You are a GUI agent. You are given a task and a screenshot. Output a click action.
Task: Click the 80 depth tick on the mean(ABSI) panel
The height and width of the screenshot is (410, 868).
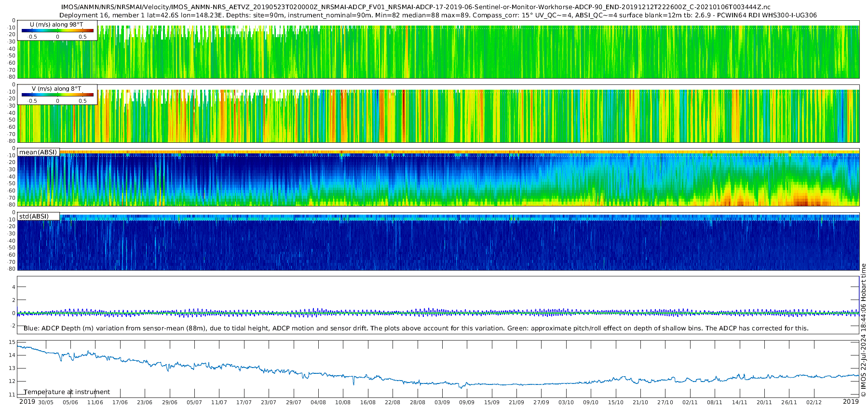[12, 205]
